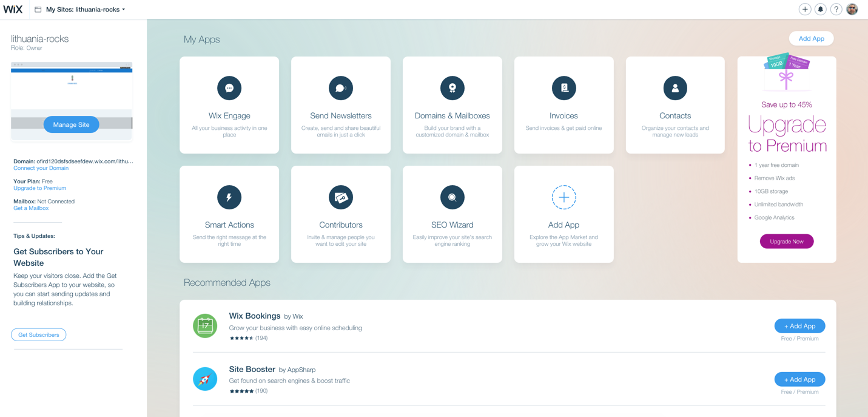Open the SEO Wizard title
Viewport: 868px width, 417px height.
[453, 225]
